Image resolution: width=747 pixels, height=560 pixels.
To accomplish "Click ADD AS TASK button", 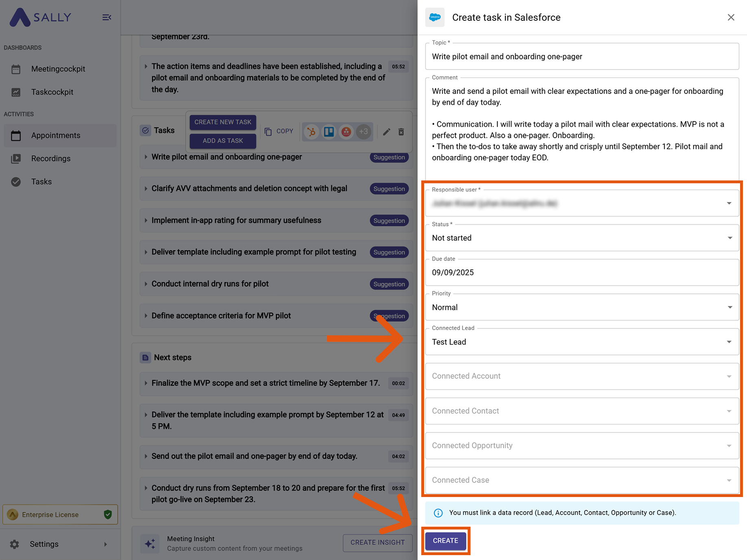I will (x=223, y=141).
